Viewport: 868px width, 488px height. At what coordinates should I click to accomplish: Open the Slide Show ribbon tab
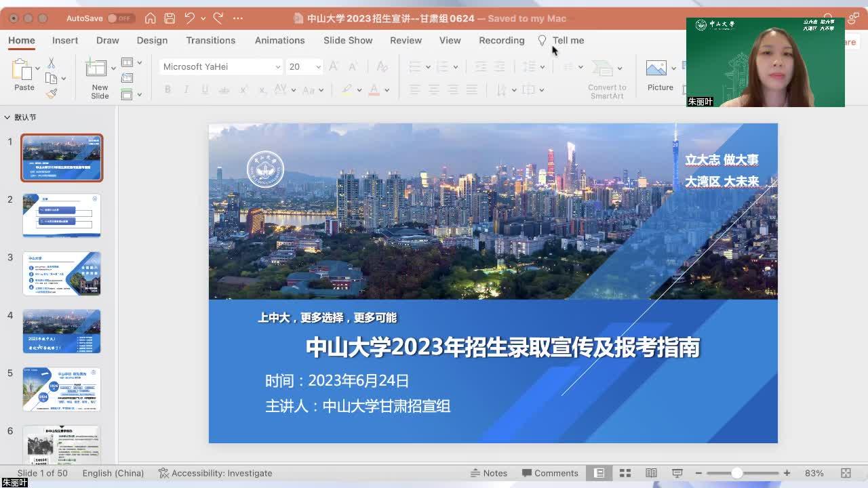[348, 40]
